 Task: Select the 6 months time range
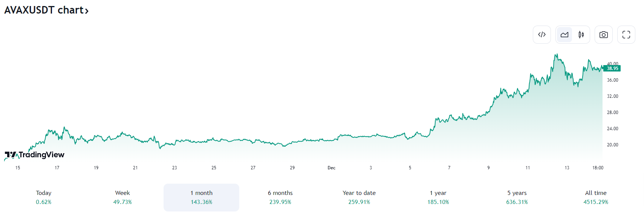click(280, 197)
